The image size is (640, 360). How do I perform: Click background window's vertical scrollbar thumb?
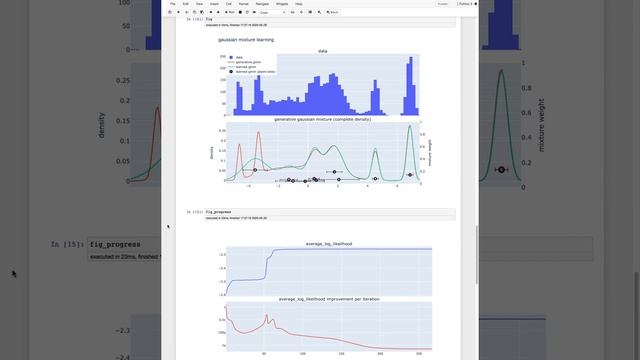[637, 316]
